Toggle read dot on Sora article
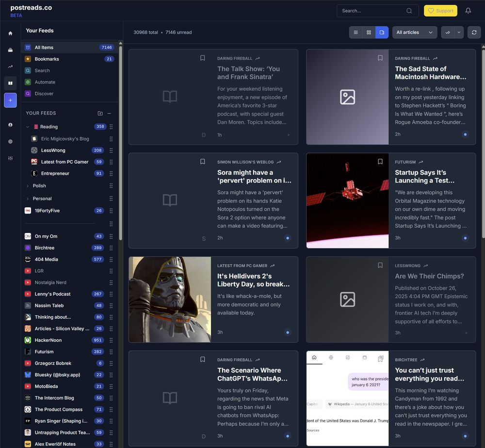Screen dimensions: 485x448 click(x=287, y=238)
